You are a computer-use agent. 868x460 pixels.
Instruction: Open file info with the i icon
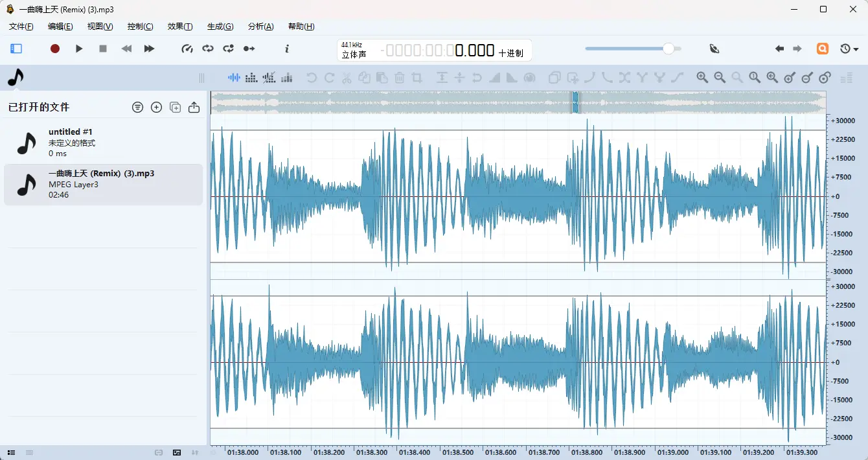click(x=287, y=49)
